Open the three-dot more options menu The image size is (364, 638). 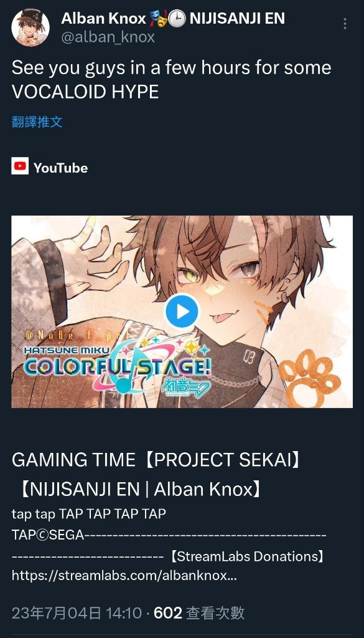[345, 24]
